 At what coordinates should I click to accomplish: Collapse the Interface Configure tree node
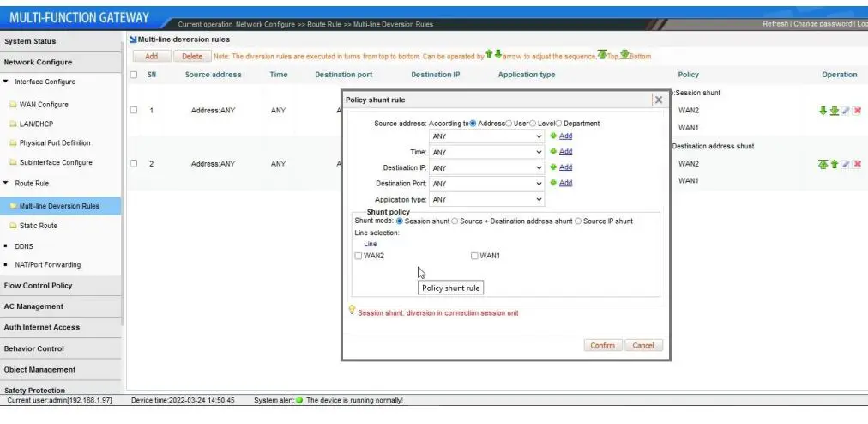pyautogui.click(x=6, y=82)
